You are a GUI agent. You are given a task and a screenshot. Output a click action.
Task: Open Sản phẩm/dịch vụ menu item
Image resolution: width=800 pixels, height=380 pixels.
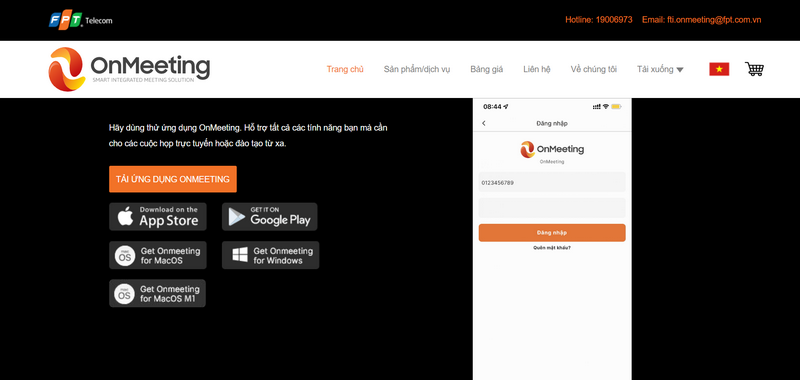point(417,69)
